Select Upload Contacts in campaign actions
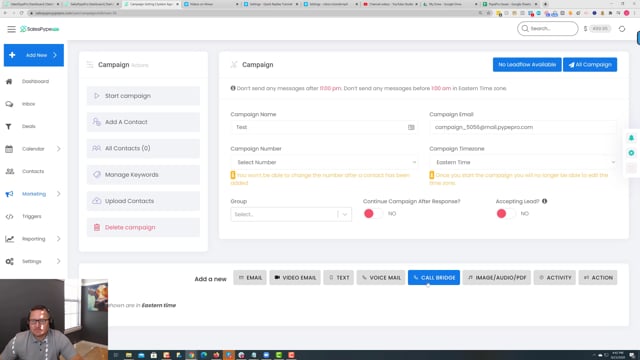The width and height of the screenshot is (640, 360). tap(143, 201)
